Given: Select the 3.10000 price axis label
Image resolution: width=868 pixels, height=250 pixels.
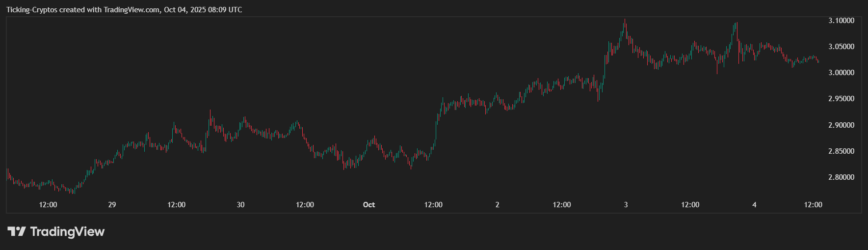Looking at the screenshot, I should tap(841, 21).
